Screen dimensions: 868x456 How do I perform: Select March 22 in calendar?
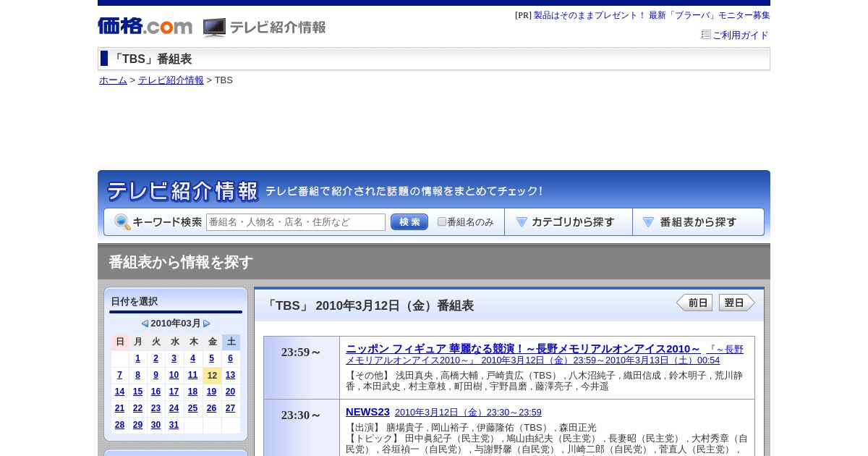(137, 408)
